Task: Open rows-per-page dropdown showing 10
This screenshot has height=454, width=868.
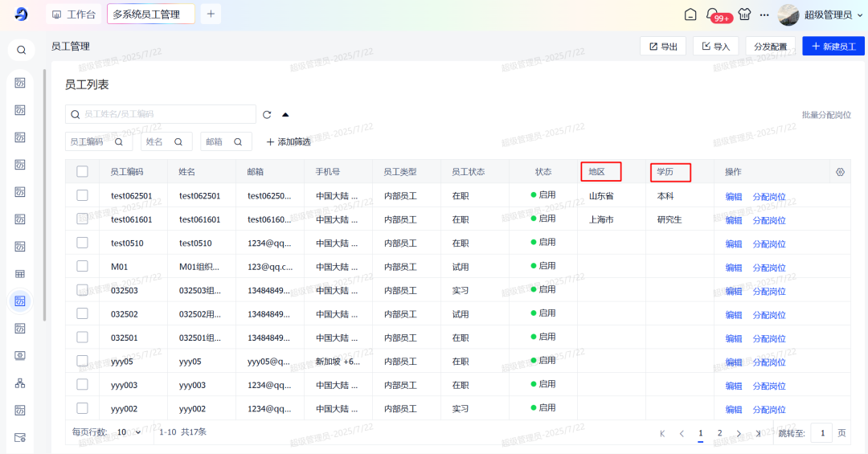Action: click(x=129, y=432)
